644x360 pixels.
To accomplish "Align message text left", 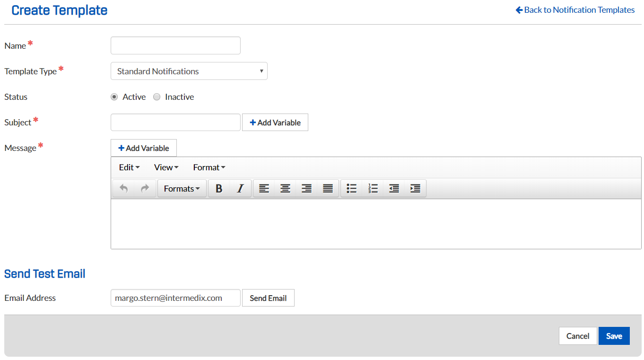I will point(264,188).
